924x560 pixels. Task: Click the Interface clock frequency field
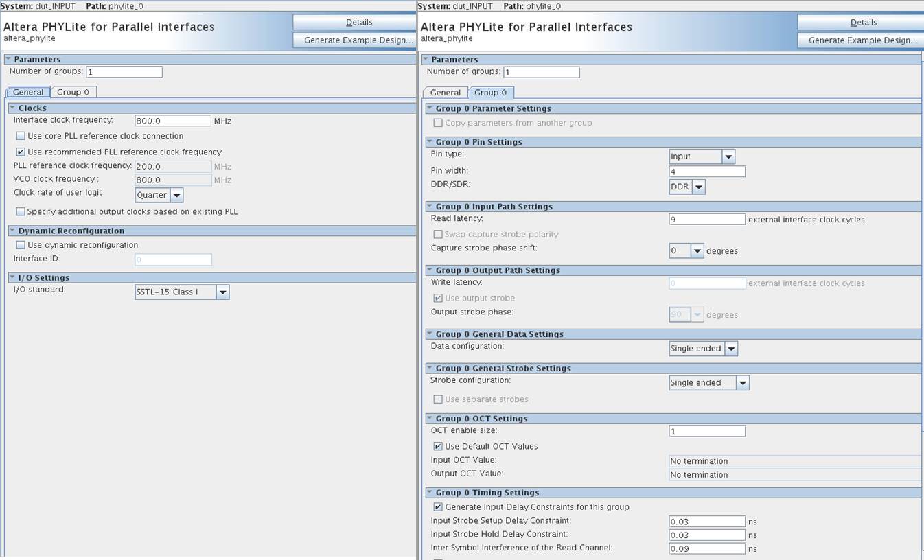pos(173,121)
